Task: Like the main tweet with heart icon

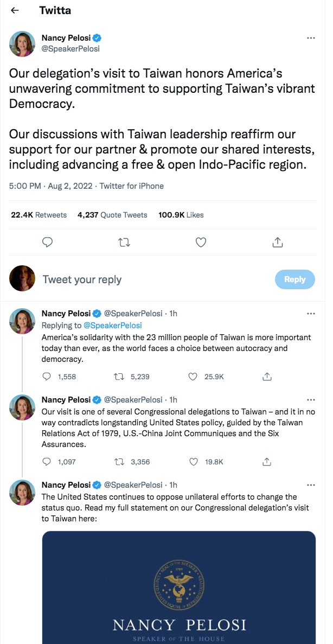Action: coord(200,243)
